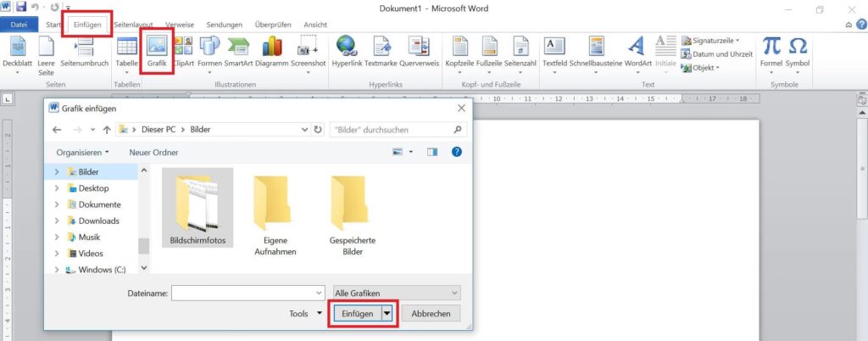
Task: Insert a Hyperlink
Action: 346,51
